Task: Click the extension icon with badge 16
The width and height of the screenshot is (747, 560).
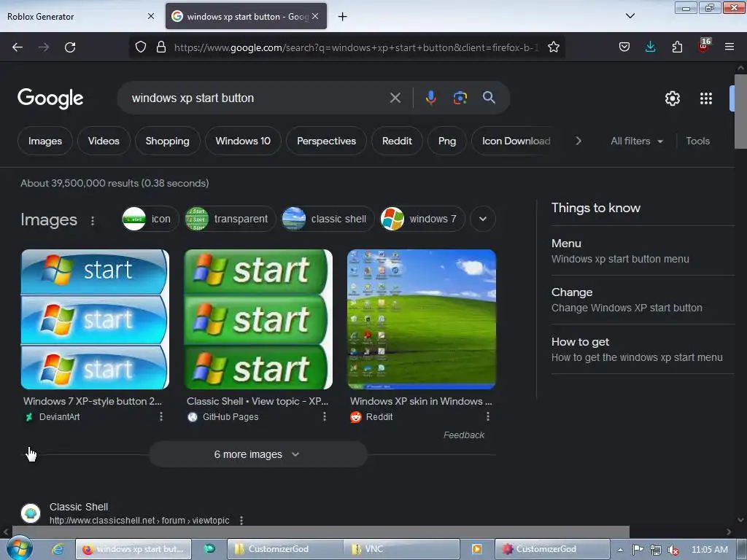Action: pos(704,46)
